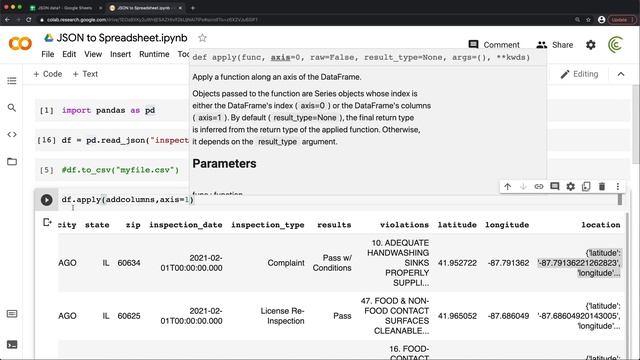Click the Complaint inspection type cell
Viewport: 640px width, 360px height.
pos(286,263)
